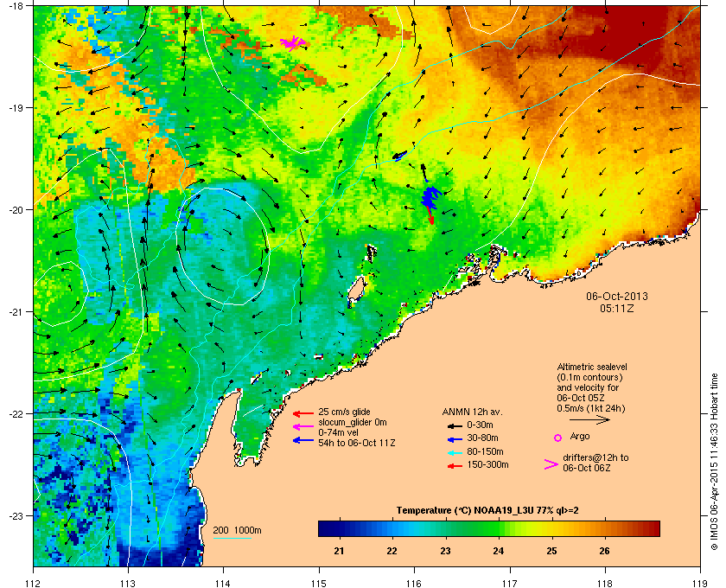The image size is (726, 588).
Task: Click the cyan 80-150m ANMN legend arrow
Action: pos(455,452)
